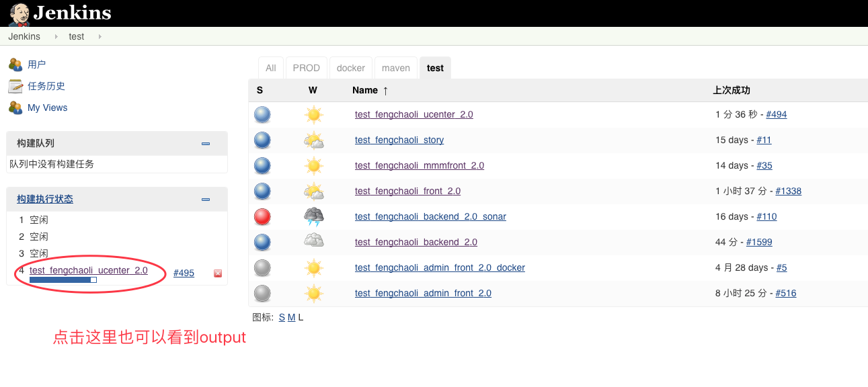Stop build #495 with the red cancel icon
868x387 pixels.
[218, 273]
